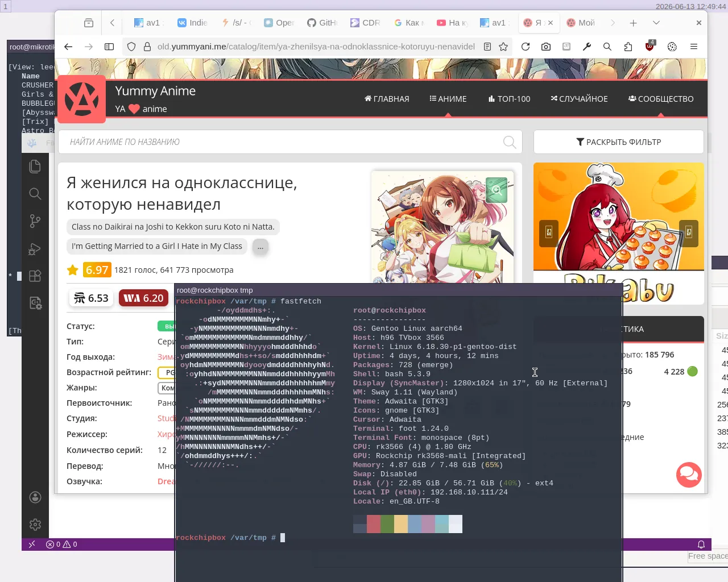Expand the РАСКРЫТЬ ФИЛЬТР filter button
The image size is (728, 582).
pyautogui.click(x=619, y=142)
